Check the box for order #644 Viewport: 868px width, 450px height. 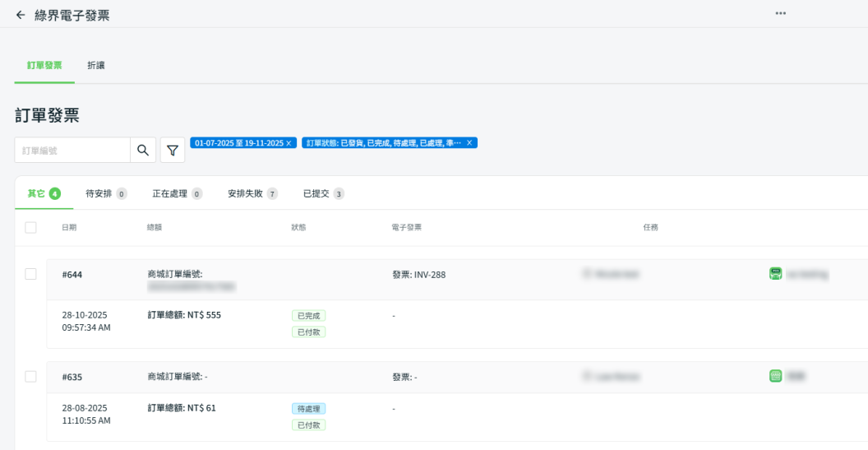[x=30, y=274]
